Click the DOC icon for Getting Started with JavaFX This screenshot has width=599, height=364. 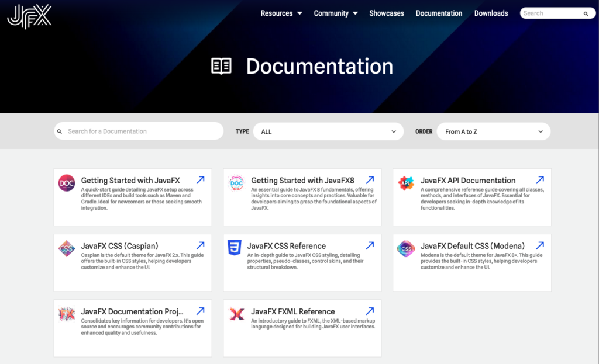point(67,183)
